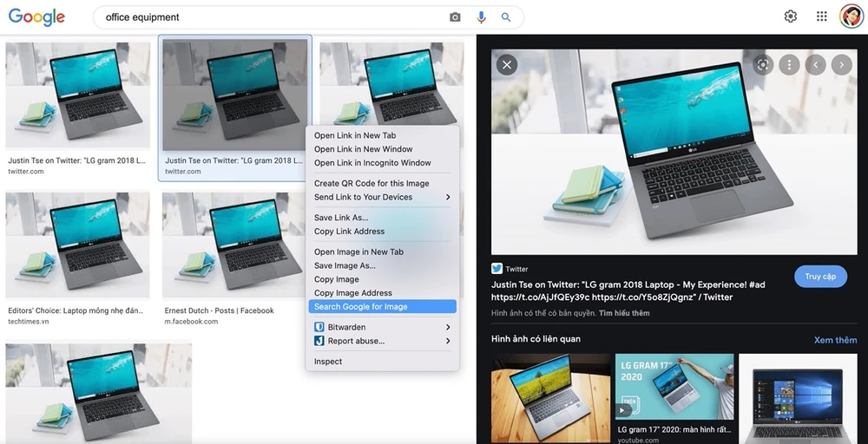
Task: Choose Open Link in Incognito Window
Action: (372, 163)
